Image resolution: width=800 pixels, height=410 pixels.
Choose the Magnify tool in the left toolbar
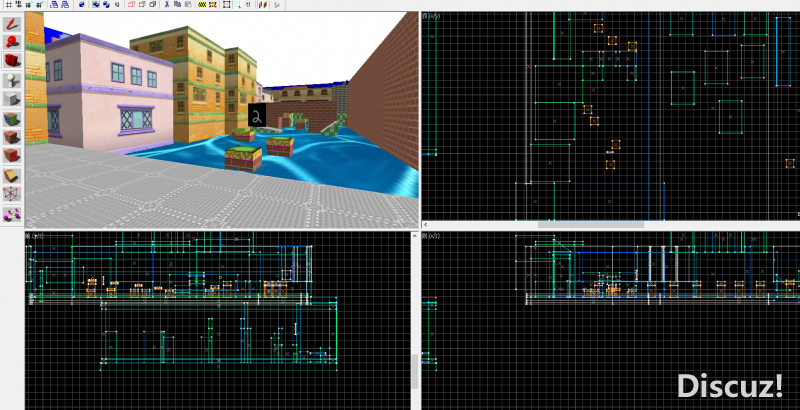pyautogui.click(x=12, y=42)
